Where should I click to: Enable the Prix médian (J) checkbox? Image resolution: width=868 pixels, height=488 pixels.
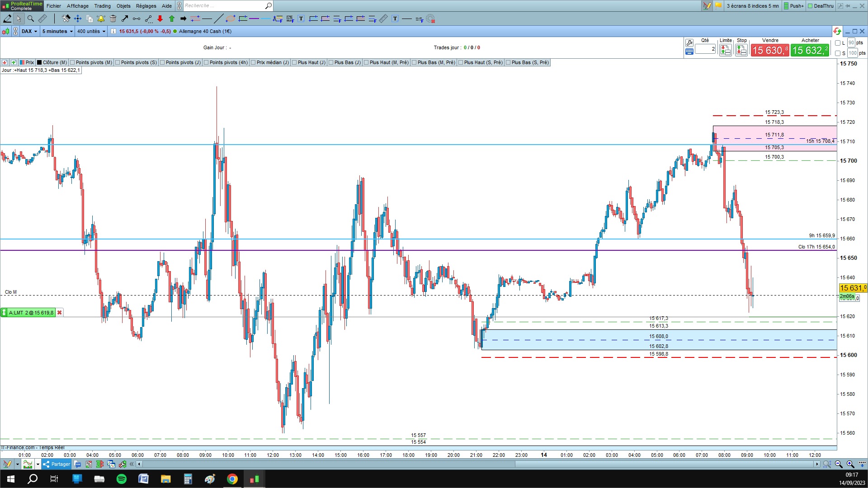pos(254,62)
